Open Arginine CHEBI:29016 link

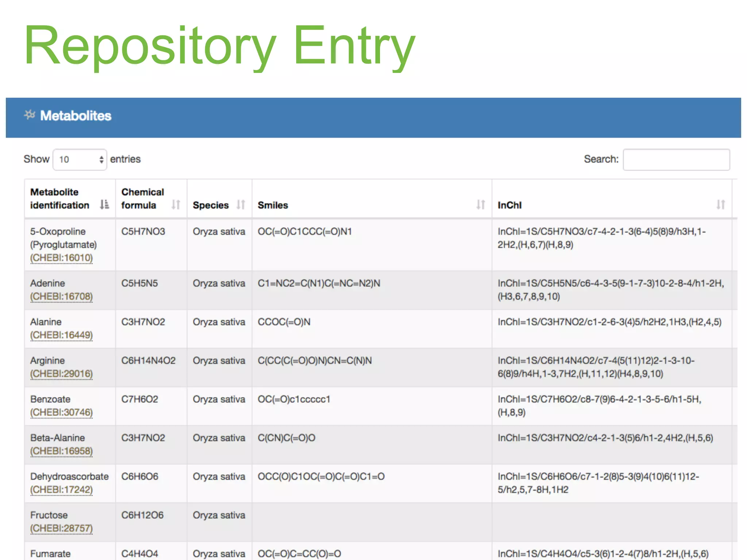(x=61, y=374)
